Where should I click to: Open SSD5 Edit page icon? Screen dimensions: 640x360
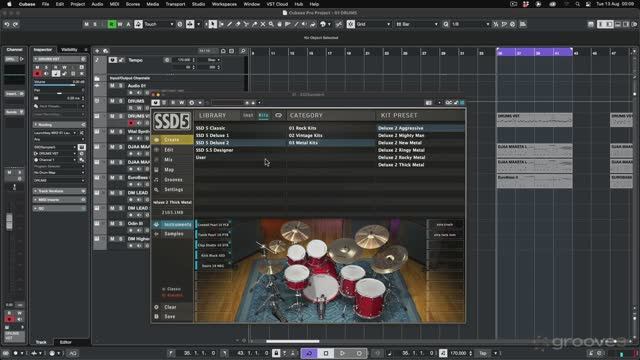156,150
